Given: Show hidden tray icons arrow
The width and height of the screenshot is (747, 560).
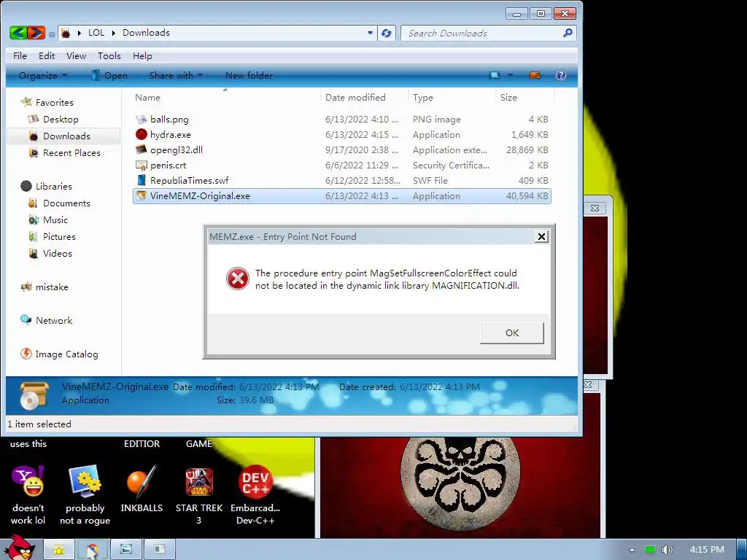Looking at the screenshot, I should [632, 550].
